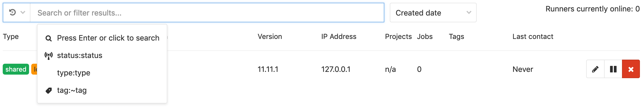Click the magnifying glass search icon

click(x=49, y=38)
